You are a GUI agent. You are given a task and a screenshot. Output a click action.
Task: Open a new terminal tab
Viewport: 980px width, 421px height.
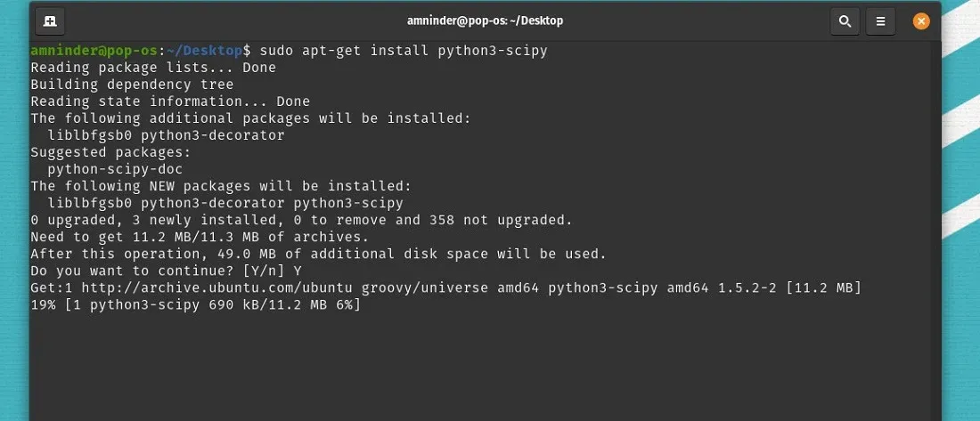click(50, 21)
